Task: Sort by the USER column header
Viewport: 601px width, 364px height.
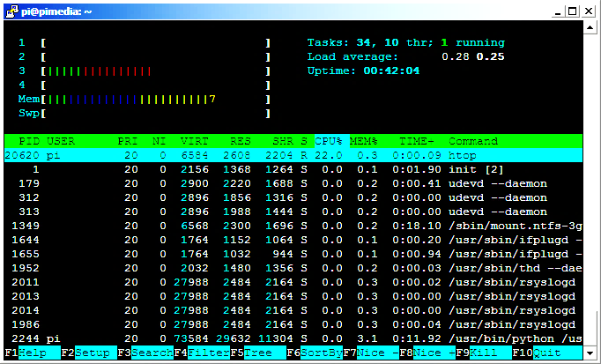Action: [61, 141]
